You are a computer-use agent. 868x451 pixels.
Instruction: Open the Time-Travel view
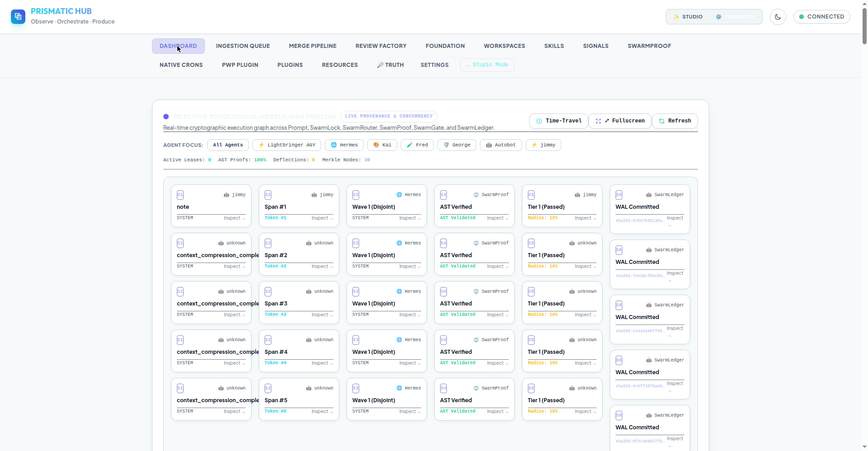point(559,121)
